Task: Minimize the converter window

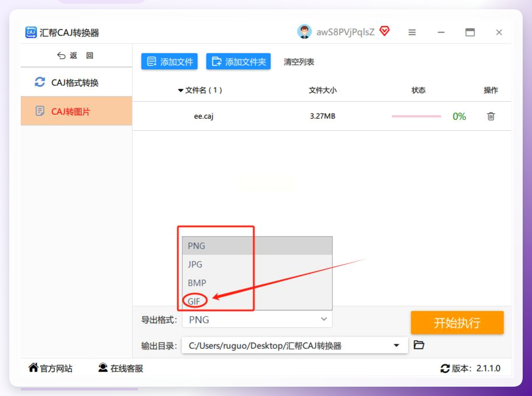Action: (441, 32)
